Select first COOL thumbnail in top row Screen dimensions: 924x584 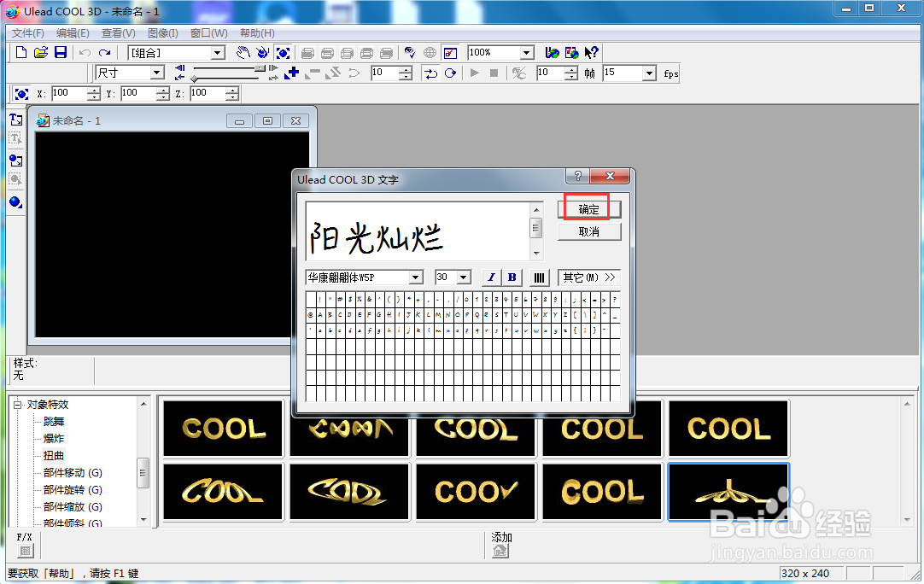(224, 429)
